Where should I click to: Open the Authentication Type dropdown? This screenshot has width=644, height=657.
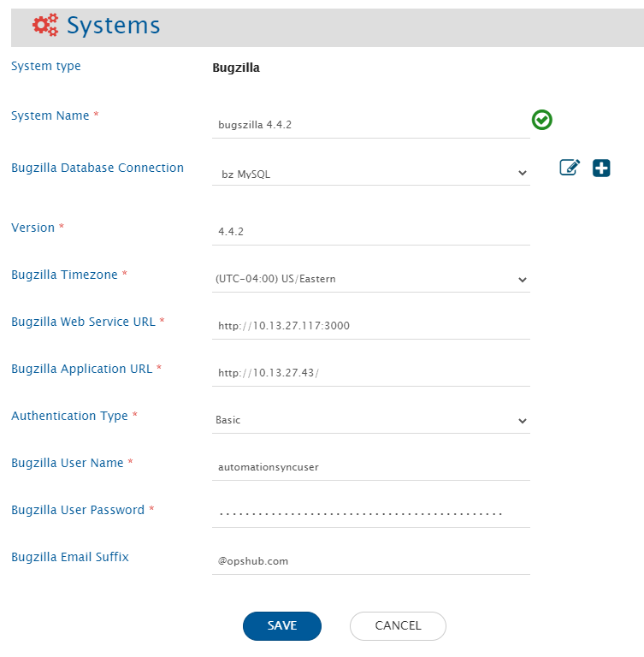coord(370,420)
